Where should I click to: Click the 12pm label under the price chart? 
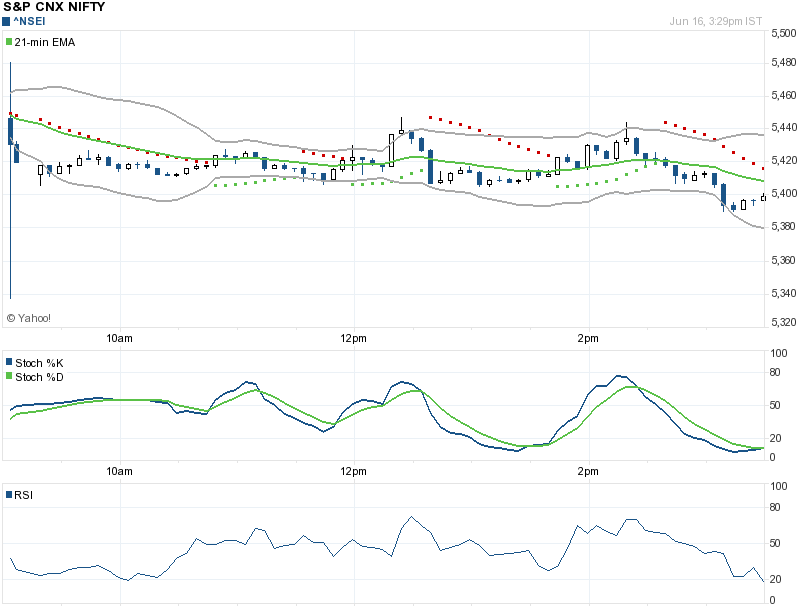pos(353,338)
